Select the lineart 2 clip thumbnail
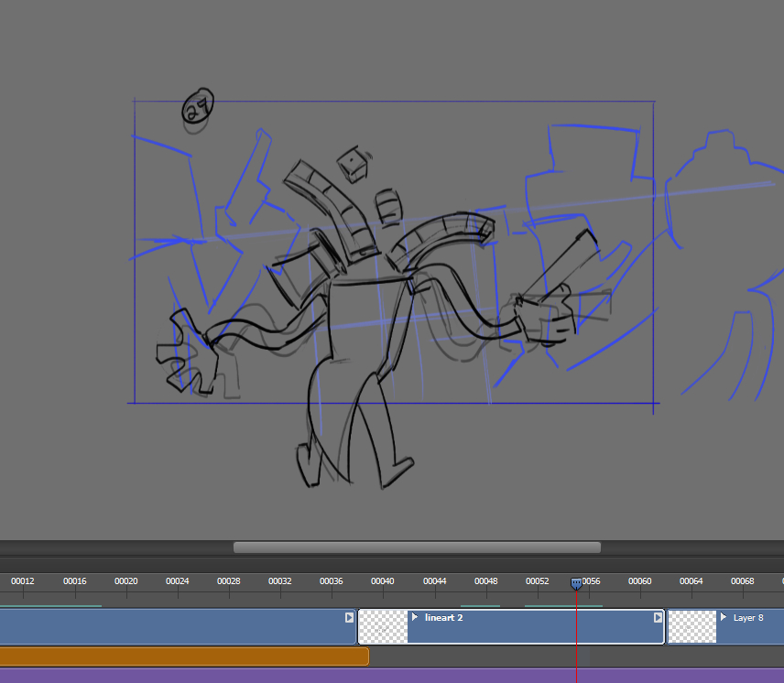784x683 pixels. pos(383,627)
